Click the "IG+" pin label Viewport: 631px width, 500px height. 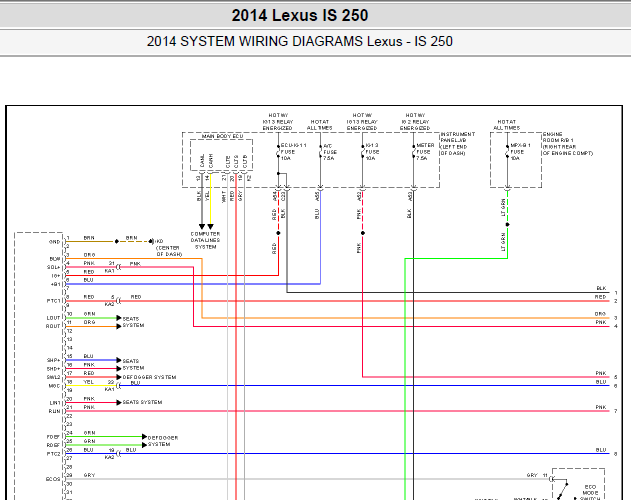coord(56,276)
